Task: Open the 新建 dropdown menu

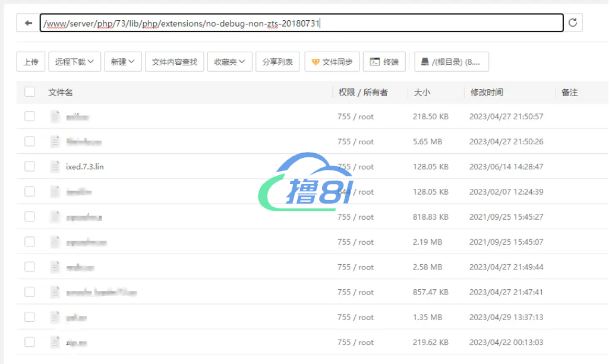Action: pyautogui.click(x=122, y=62)
